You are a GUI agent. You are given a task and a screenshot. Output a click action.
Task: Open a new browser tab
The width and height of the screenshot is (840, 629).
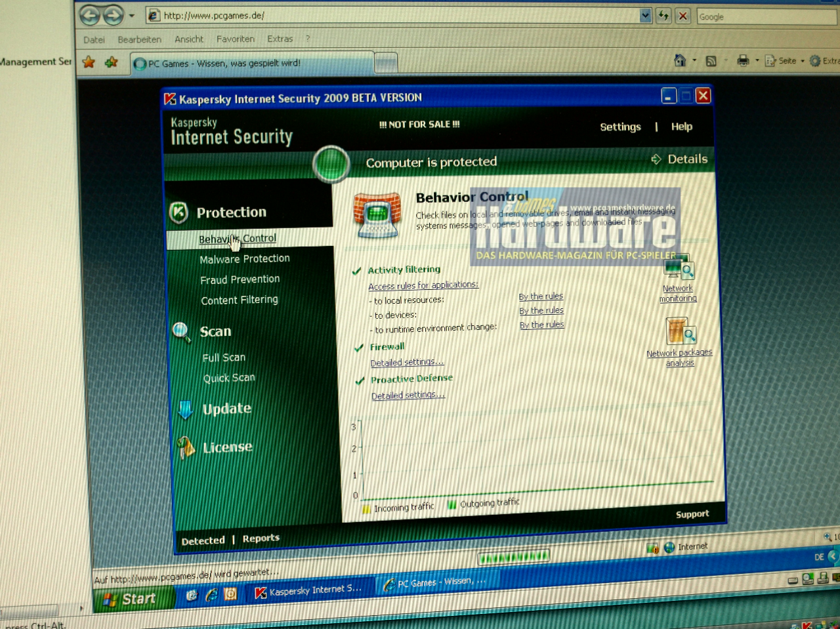click(386, 64)
